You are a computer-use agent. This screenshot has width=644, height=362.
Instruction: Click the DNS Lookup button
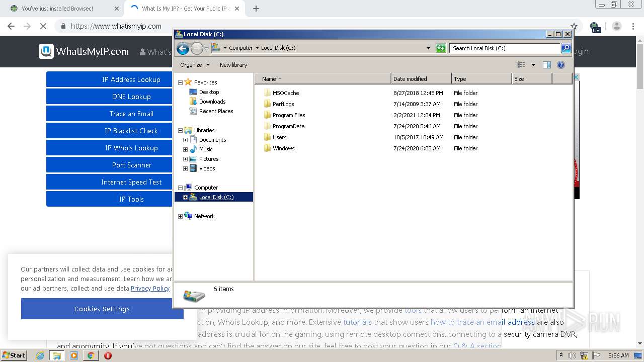(109, 97)
